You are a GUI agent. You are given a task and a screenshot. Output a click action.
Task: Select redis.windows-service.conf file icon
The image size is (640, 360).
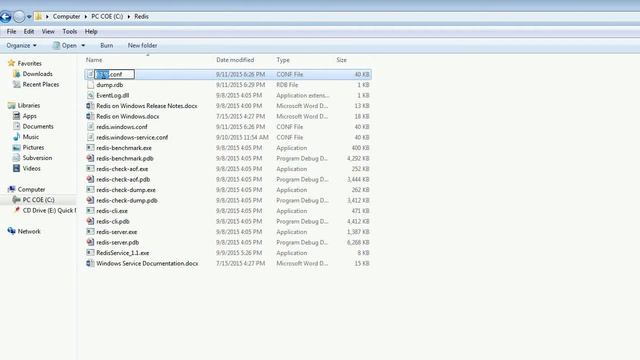pyautogui.click(x=90, y=138)
